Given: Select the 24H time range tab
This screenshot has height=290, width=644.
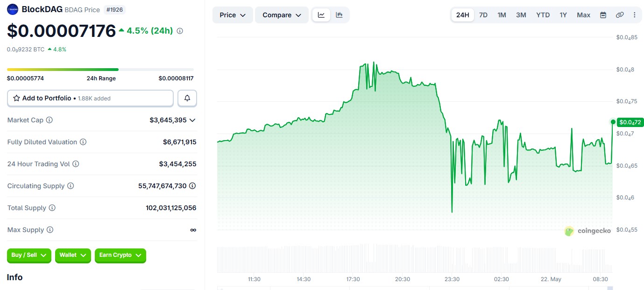Looking at the screenshot, I should 462,15.
